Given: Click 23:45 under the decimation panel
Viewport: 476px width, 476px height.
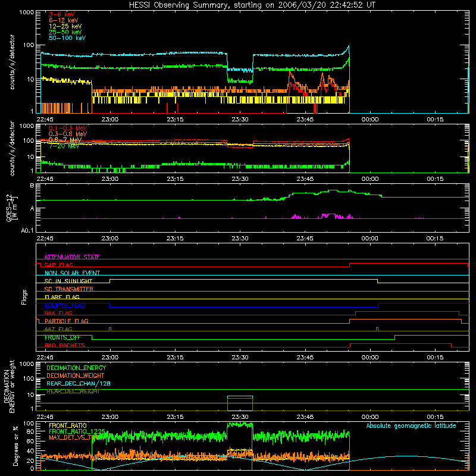Looking at the screenshot, I should (305, 417).
